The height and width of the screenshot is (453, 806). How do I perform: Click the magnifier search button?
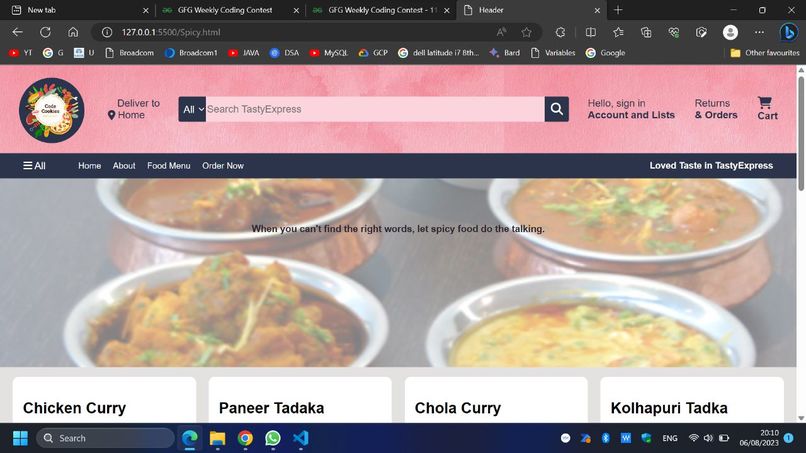coord(556,109)
